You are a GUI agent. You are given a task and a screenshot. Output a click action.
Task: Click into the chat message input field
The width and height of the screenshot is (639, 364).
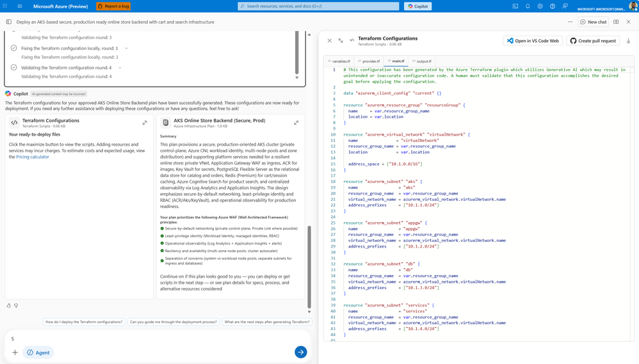[158, 338]
